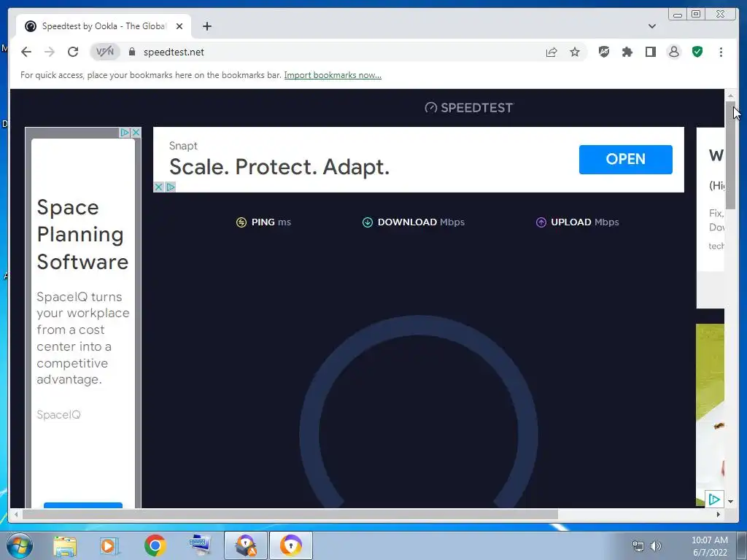Click the teal download arrow icon
Screen dimensions: 747x560
coord(368,222)
